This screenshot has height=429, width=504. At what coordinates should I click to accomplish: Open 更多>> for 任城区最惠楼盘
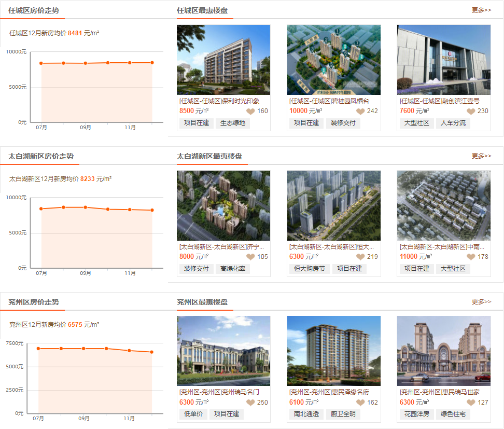coord(482,10)
